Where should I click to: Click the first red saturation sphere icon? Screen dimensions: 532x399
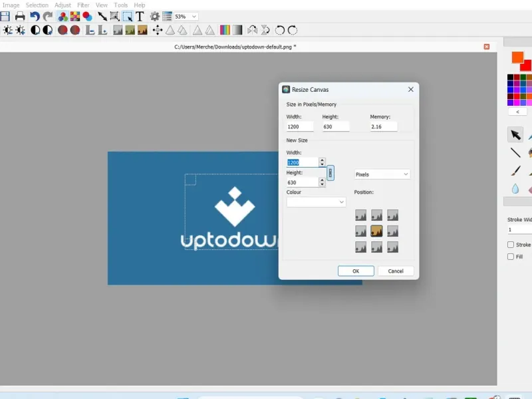(63, 30)
